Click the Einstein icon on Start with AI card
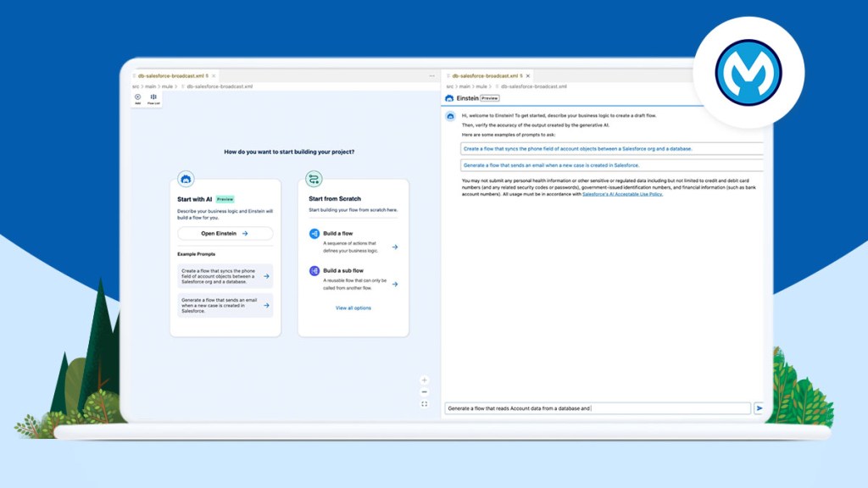868x488 pixels. [186, 179]
